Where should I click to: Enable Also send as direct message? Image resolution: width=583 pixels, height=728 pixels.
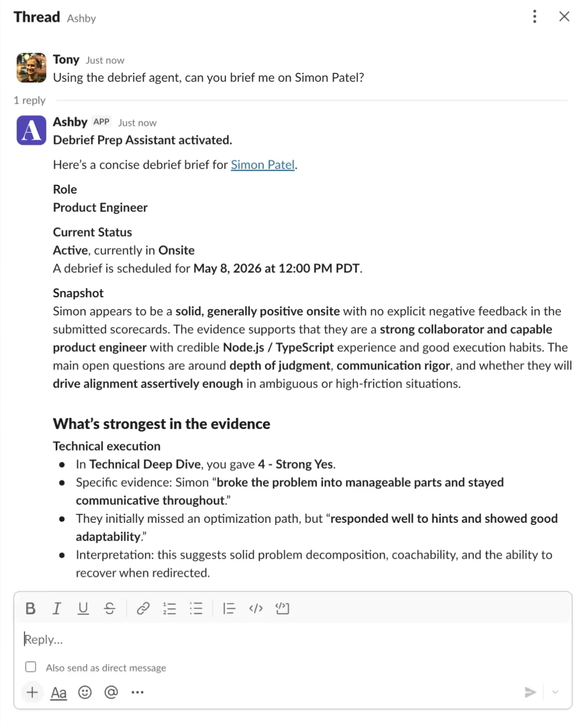[x=31, y=667]
